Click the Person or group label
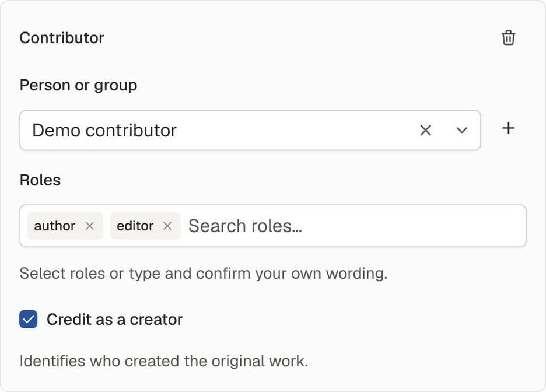 78,86
